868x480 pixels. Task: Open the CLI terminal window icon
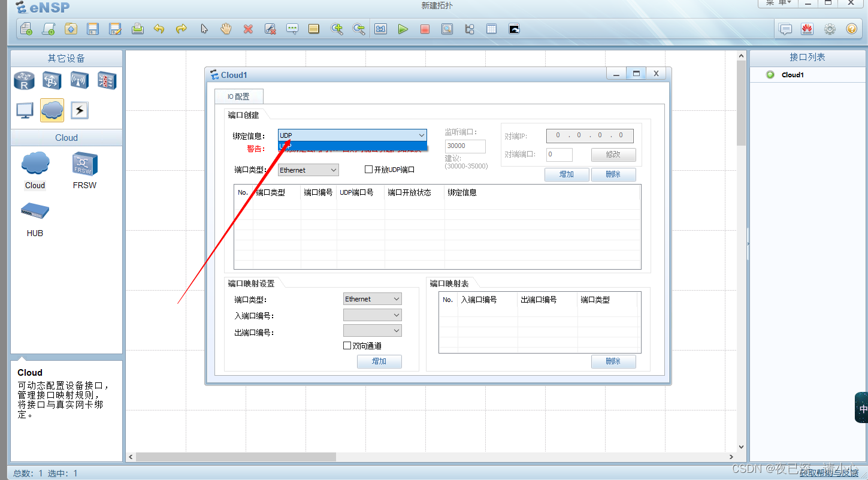coord(514,29)
